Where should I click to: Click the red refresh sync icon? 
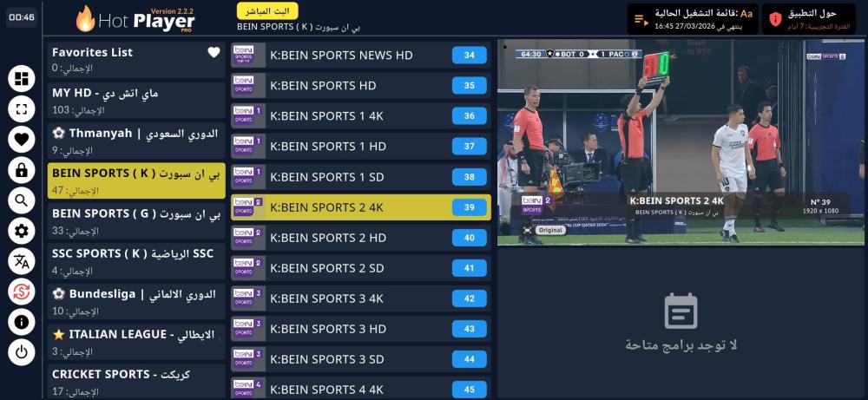point(22,292)
